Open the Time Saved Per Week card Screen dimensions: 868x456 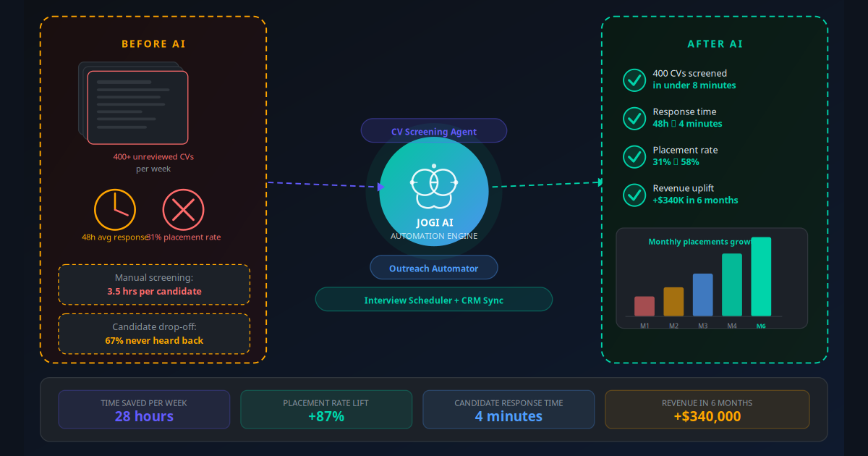[144, 410]
